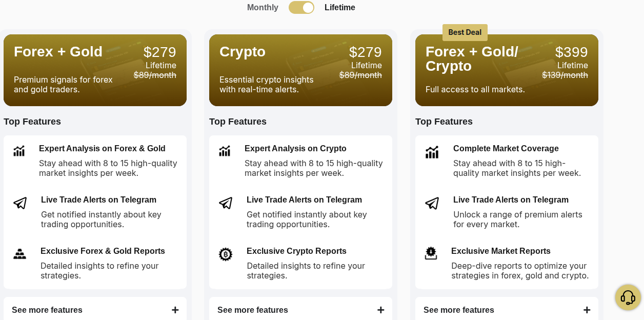Toggle the Monthly/Lifetime billing switch
The height and width of the screenshot is (320, 644).
click(301, 8)
